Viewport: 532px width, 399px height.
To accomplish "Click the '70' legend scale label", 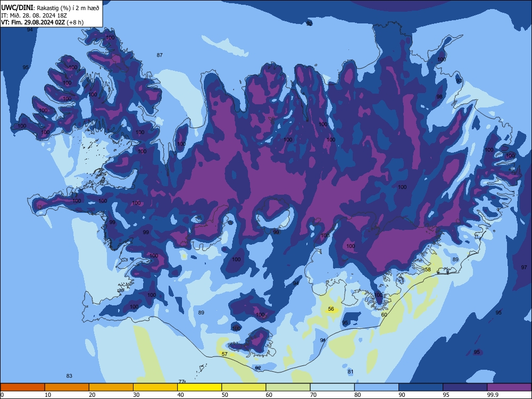I will click(313, 395).
